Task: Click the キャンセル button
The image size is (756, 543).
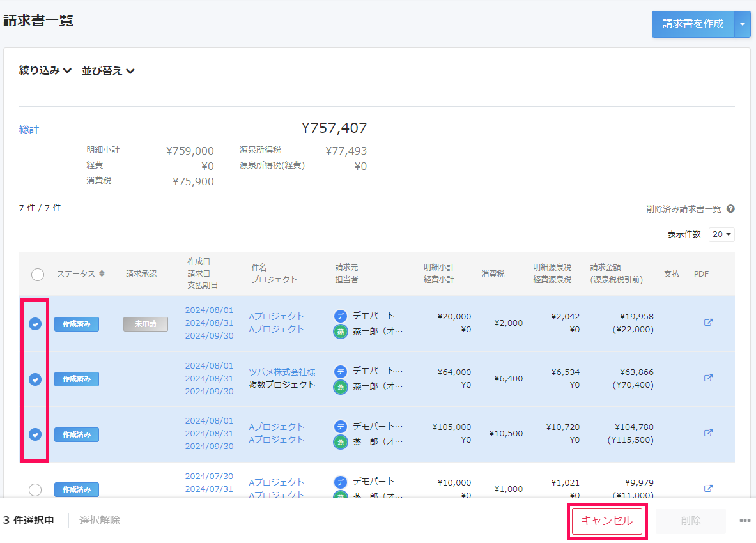Action: pyautogui.click(x=607, y=521)
